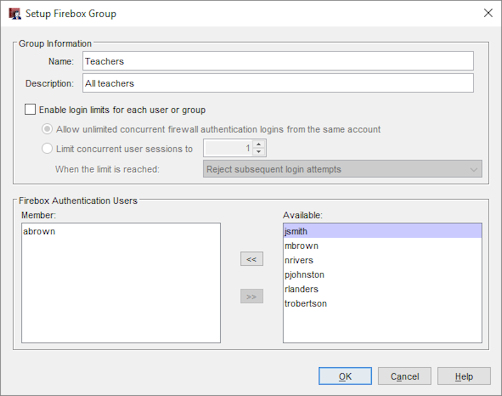Open Help for this dialog

464,376
